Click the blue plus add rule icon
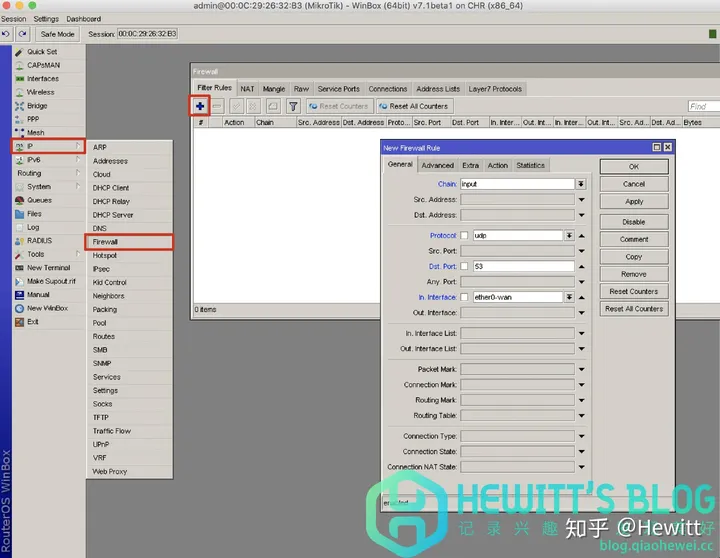This screenshot has width=720, height=558. click(x=200, y=107)
